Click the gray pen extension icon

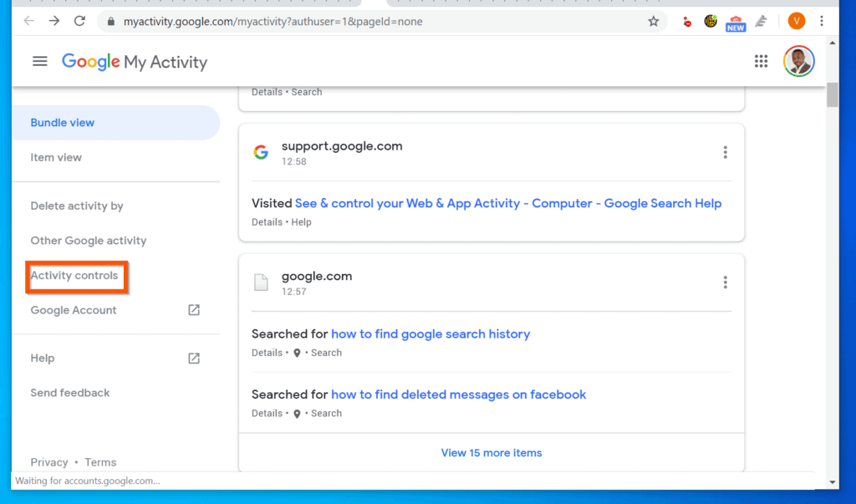click(761, 21)
